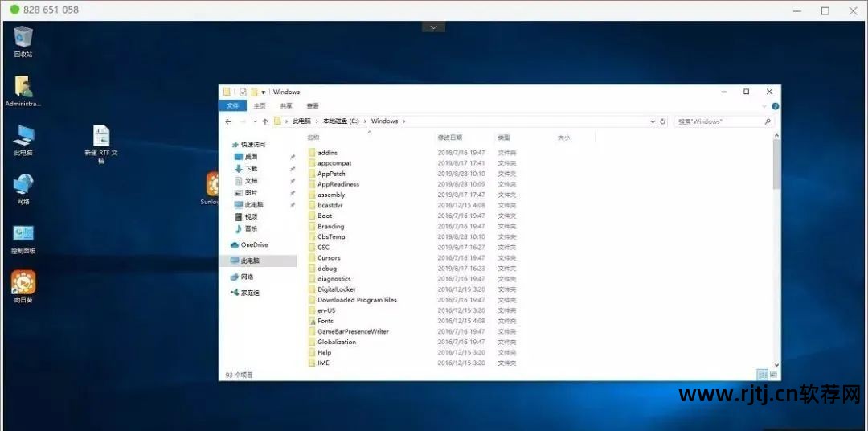The width and height of the screenshot is (868, 431).
Task: Open the Explorer Help icon
Action: (x=776, y=106)
